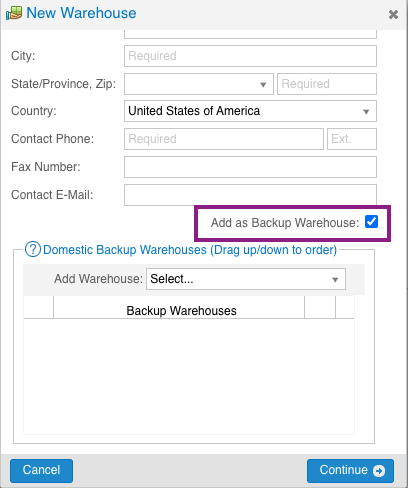Click the arrow icon in Continue button

pyautogui.click(x=379, y=471)
